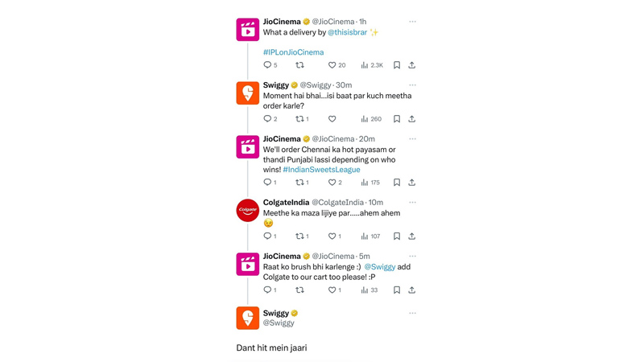Open ColgateIndia's profile picture

(247, 211)
